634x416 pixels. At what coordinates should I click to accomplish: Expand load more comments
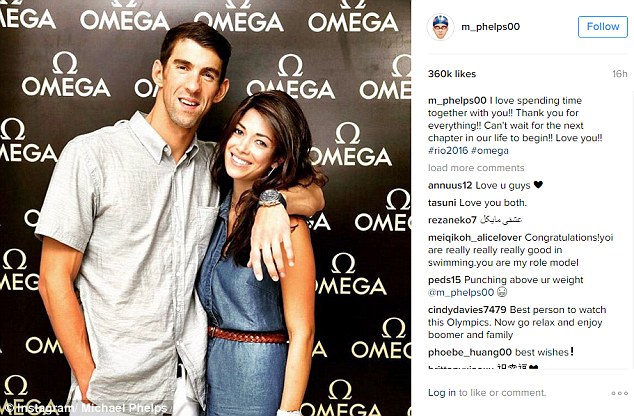tap(476, 168)
